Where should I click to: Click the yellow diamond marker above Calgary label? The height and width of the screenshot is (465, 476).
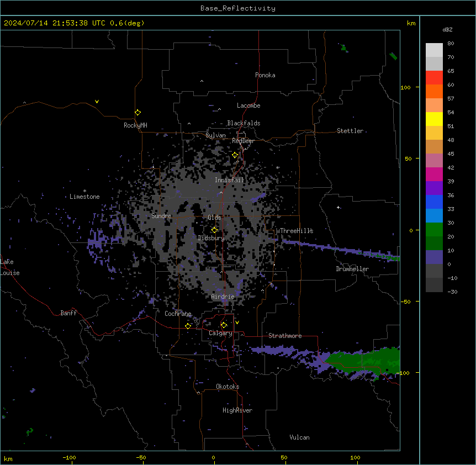click(224, 325)
